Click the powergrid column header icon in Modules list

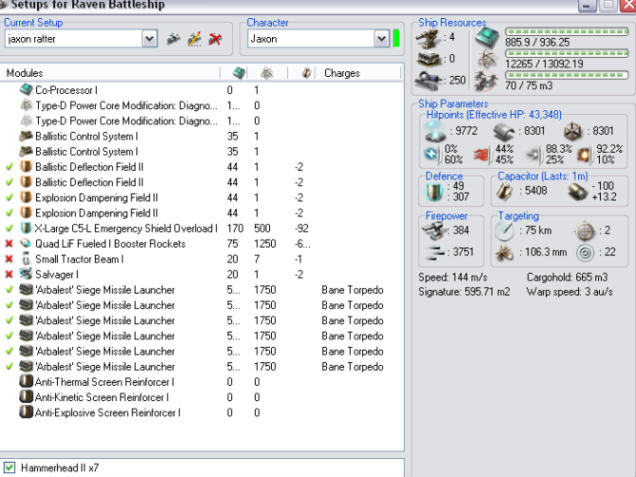click(x=267, y=73)
